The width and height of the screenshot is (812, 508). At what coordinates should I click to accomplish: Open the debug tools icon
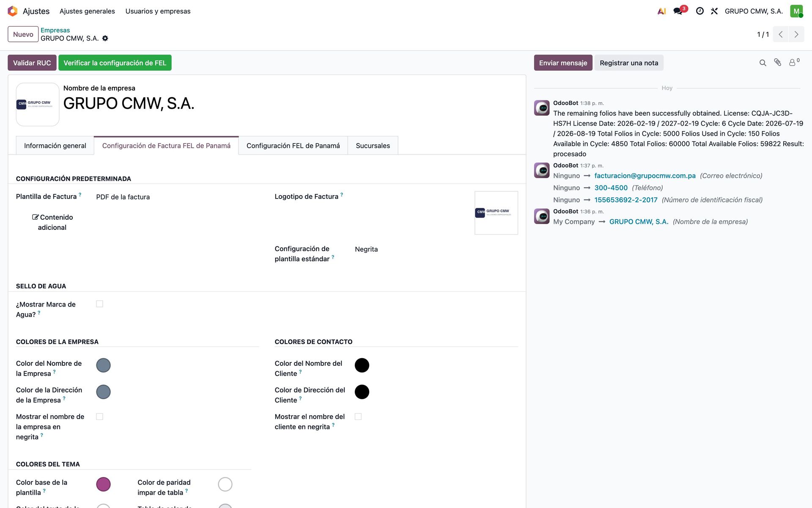[x=714, y=11]
